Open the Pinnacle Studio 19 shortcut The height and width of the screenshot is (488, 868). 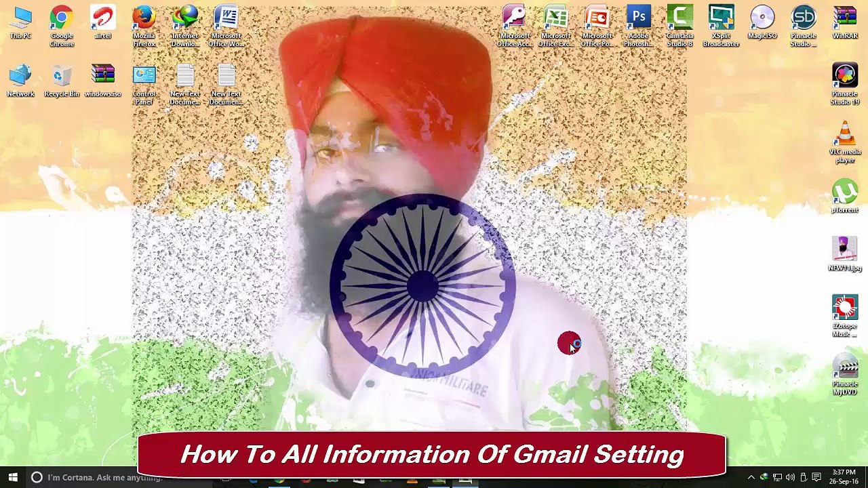point(845,85)
